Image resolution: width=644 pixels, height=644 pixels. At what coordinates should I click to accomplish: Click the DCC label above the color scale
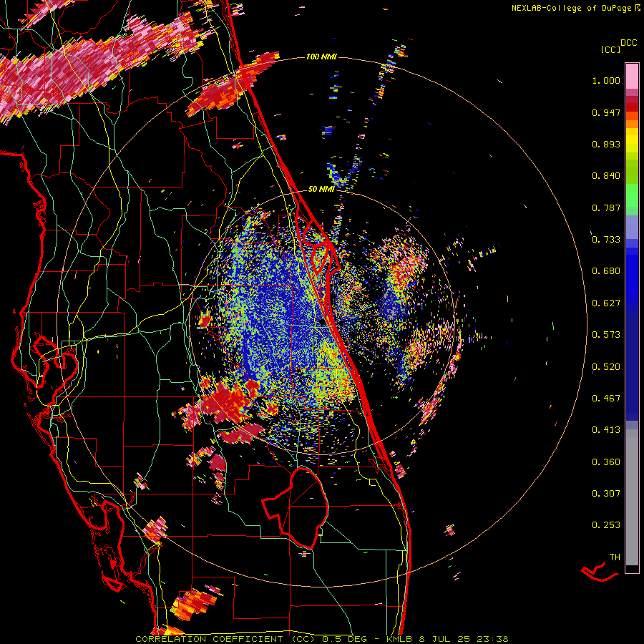coord(629,43)
